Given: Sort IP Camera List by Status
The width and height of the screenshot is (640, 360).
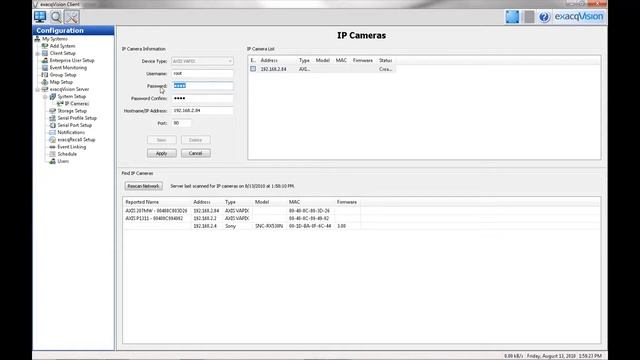Looking at the screenshot, I should coord(385,60).
